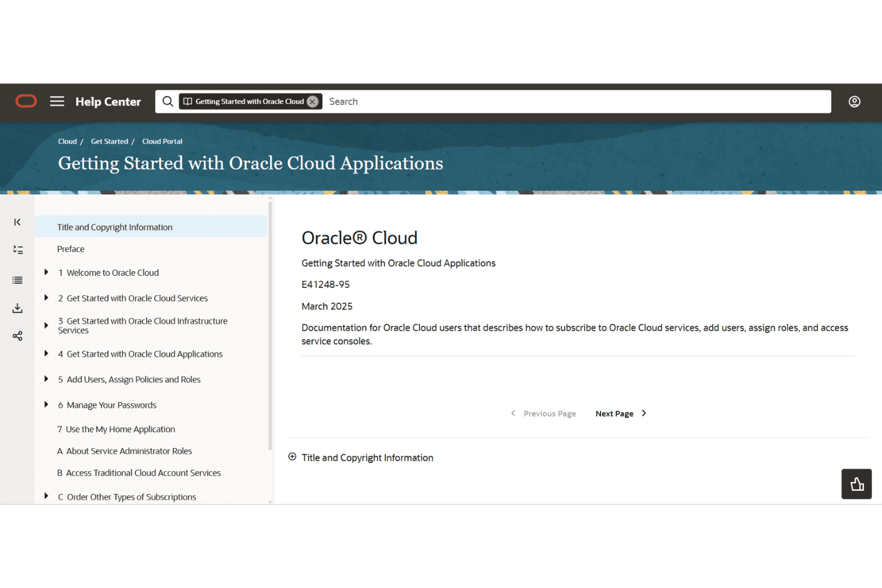Go to Next Page
The image size is (882, 588).
pyautogui.click(x=621, y=413)
